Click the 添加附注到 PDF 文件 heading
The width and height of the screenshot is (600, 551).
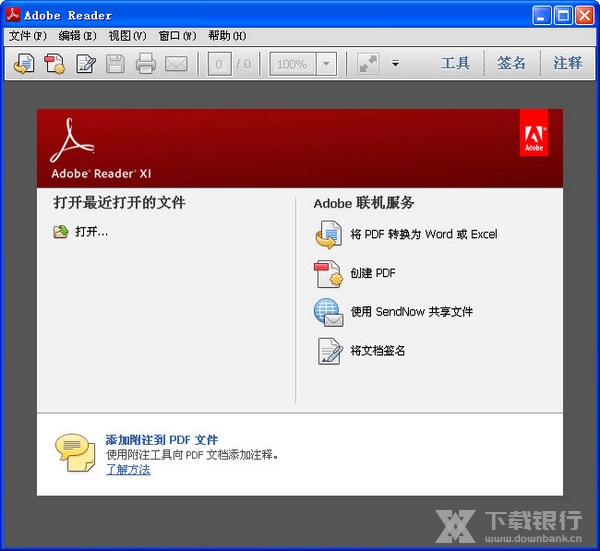(x=162, y=440)
